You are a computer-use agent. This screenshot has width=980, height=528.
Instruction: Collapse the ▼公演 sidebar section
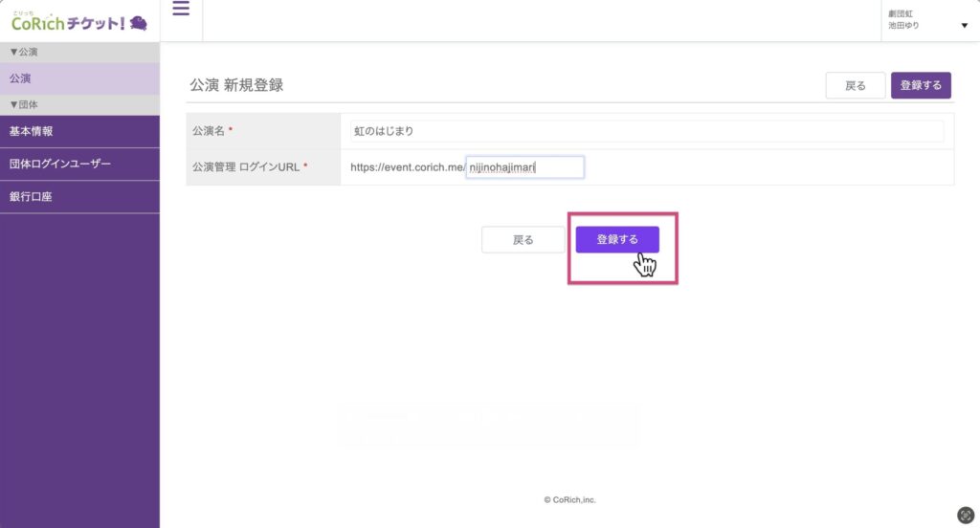(24, 52)
